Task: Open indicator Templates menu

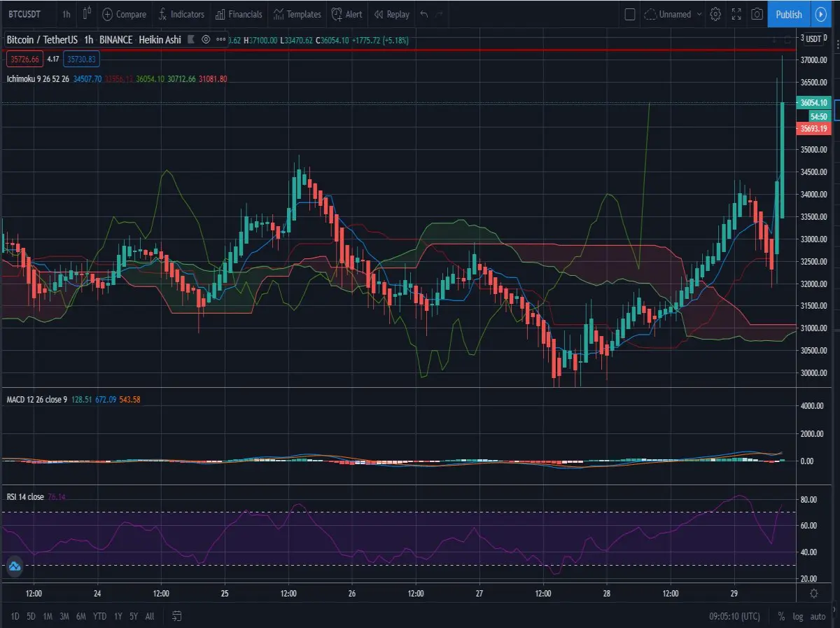Action: 297,14
